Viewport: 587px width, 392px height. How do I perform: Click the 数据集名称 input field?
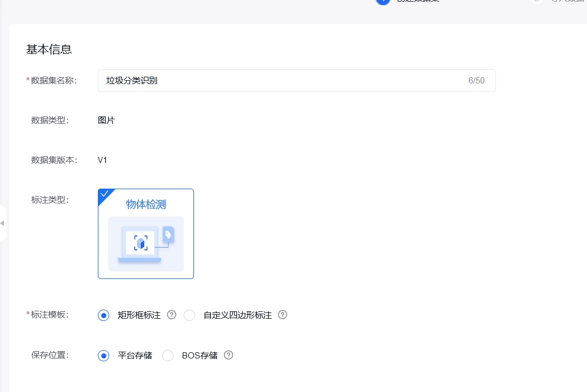pyautogui.click(x=296, y=81)
